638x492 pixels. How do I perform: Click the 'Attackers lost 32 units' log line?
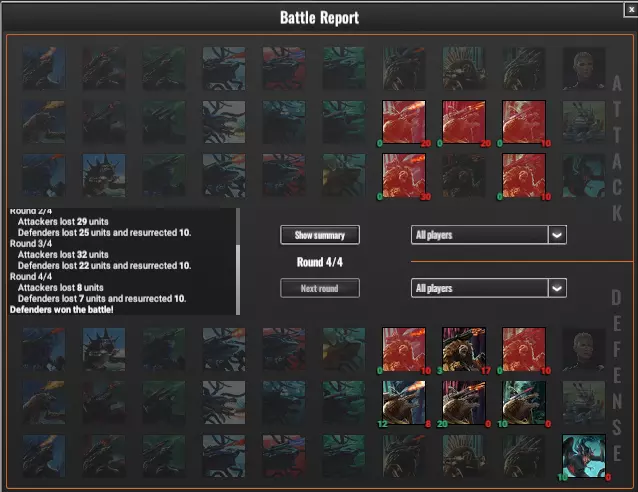[x=63, y=255]
